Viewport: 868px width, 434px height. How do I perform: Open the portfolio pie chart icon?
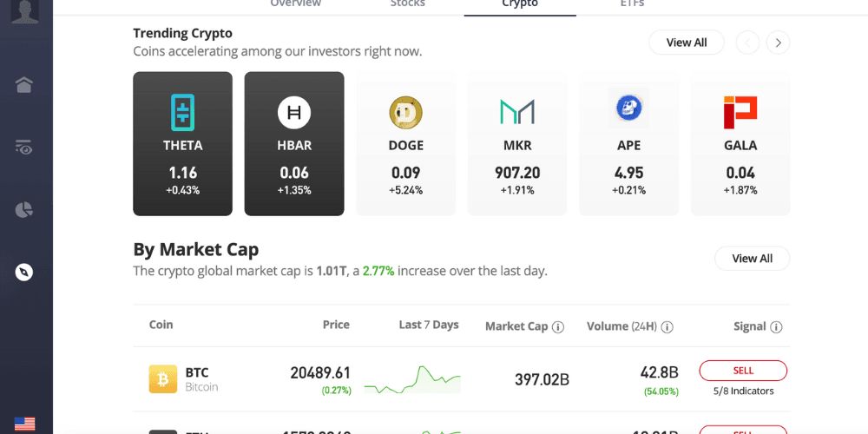point(24,210)
